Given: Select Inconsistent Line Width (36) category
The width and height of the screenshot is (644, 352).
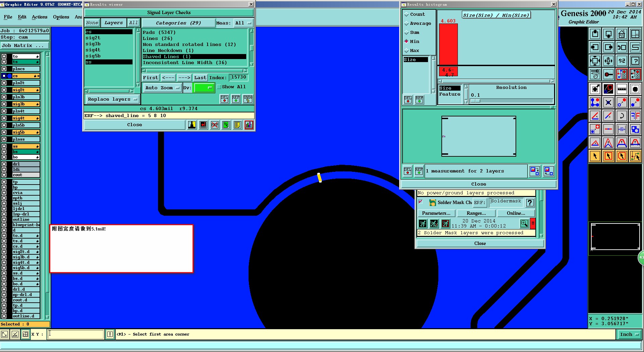Looking at the screenshot, I should point(185,63).
